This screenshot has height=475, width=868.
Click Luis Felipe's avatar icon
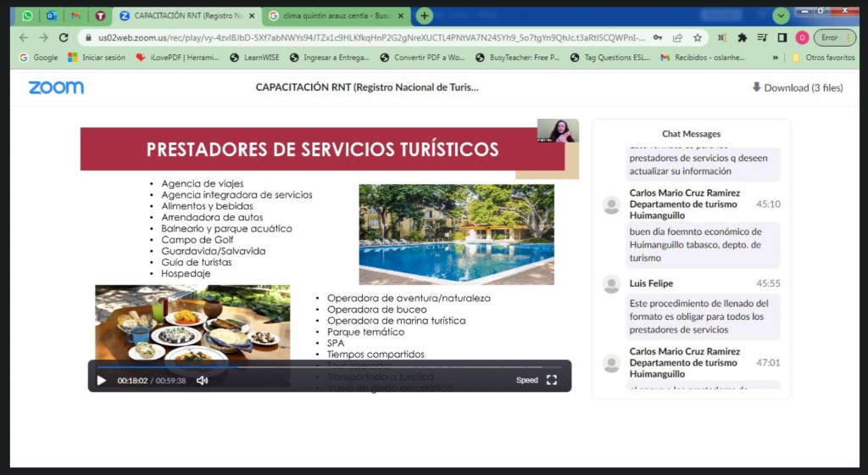(612, 284)
